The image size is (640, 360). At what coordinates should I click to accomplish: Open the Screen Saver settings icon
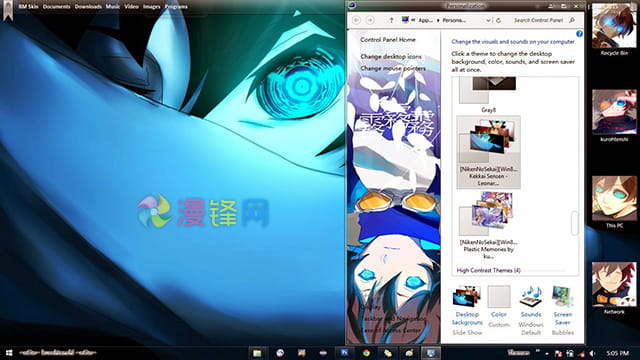tap(562, 296)
